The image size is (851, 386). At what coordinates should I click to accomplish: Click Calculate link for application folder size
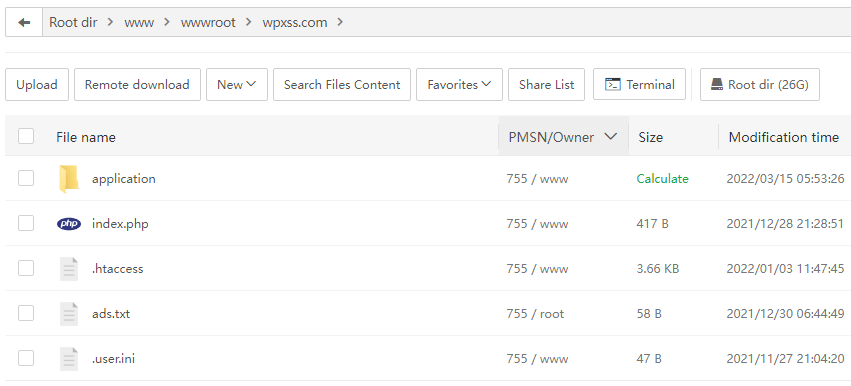pyautogui.click(x=663, y=179)
